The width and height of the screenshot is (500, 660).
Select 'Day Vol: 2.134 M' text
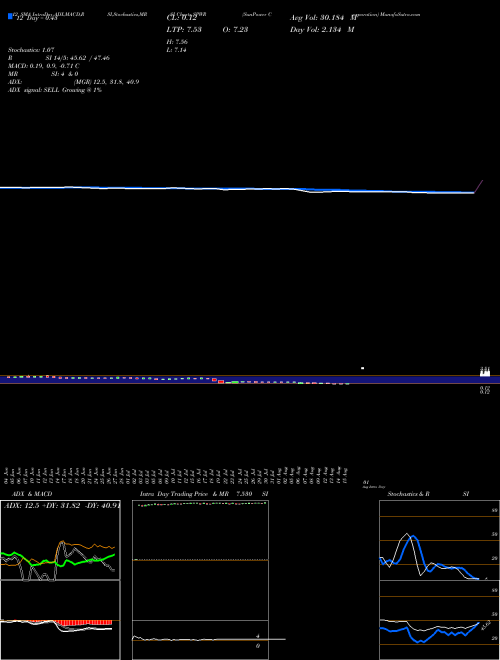322,29
